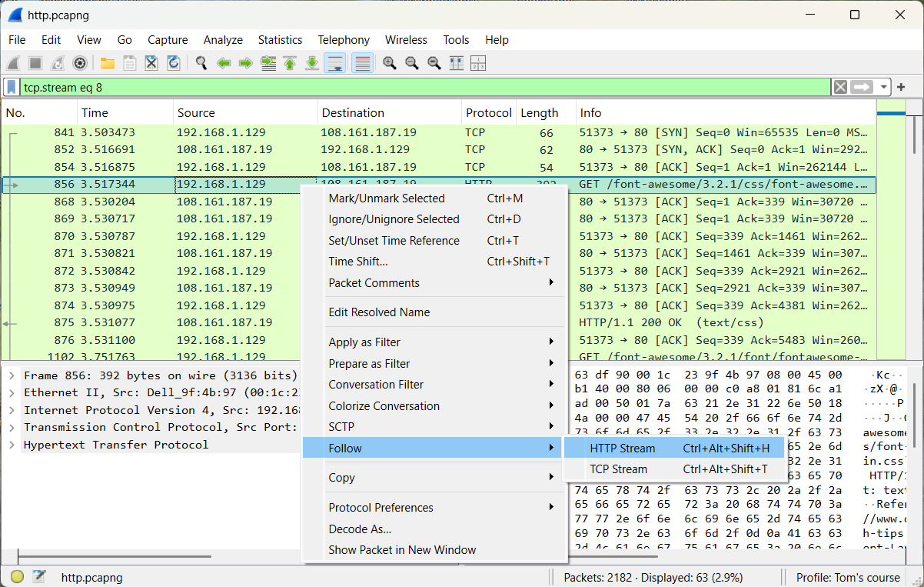The image size is (924, 587).
Task: Click the packet list vertical scrollbar
Action: coord(914,231)
